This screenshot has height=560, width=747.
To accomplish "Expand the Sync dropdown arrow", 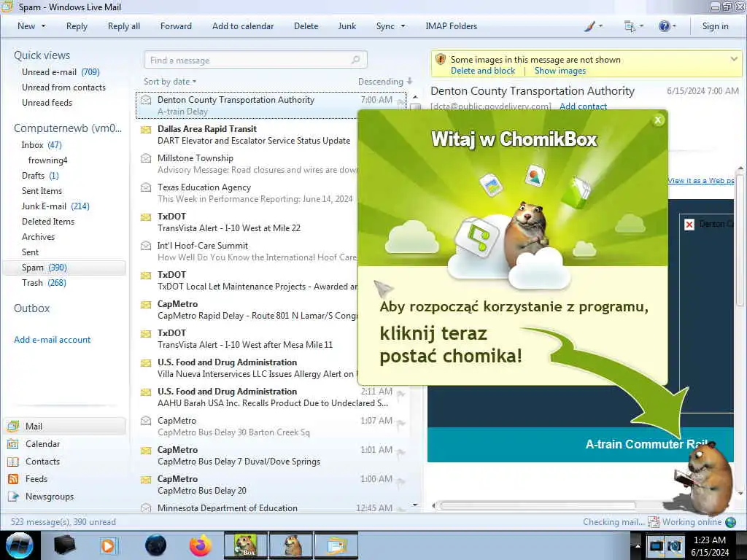I will pyautogui.click(x=403, y=26).
